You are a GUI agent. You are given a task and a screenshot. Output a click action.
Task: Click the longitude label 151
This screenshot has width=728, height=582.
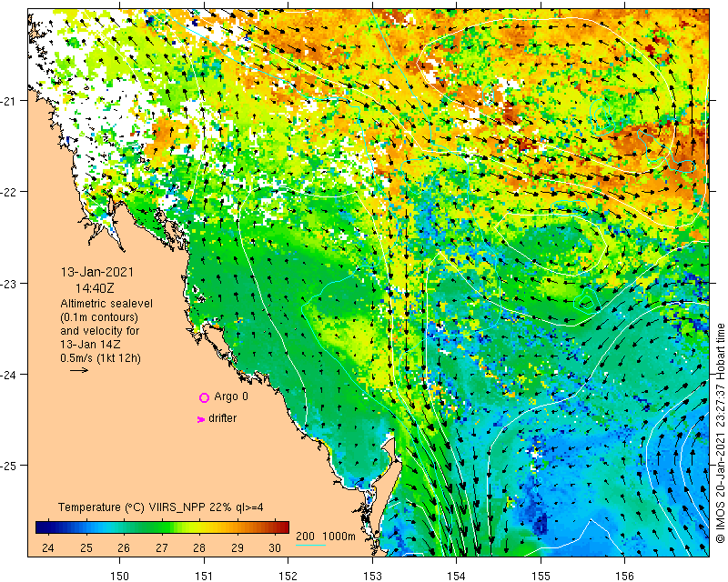204,576
